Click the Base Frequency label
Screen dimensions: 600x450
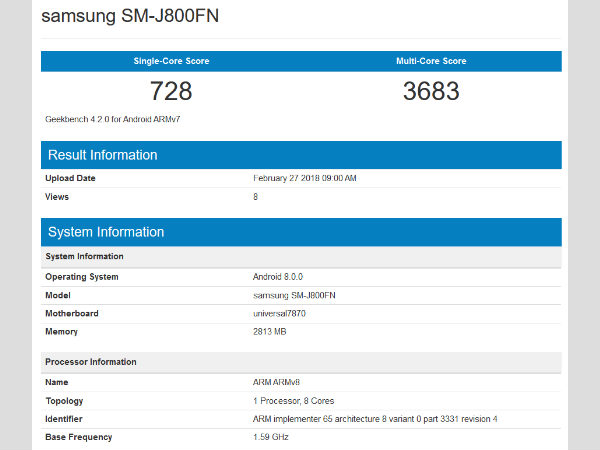(x=78, y=437)
